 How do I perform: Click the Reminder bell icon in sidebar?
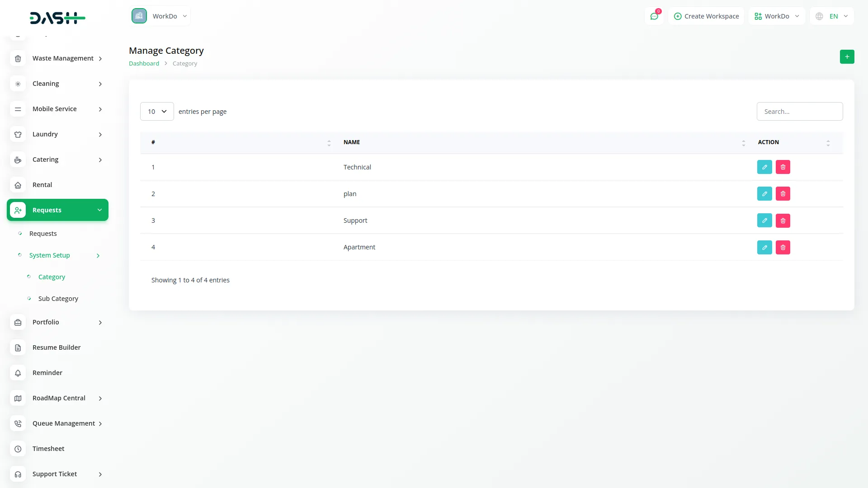click(18, 373)
